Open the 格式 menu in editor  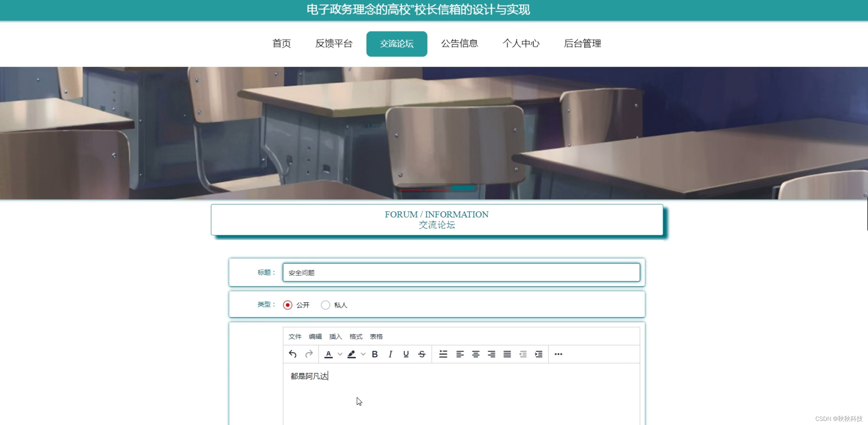click(356, 336)
